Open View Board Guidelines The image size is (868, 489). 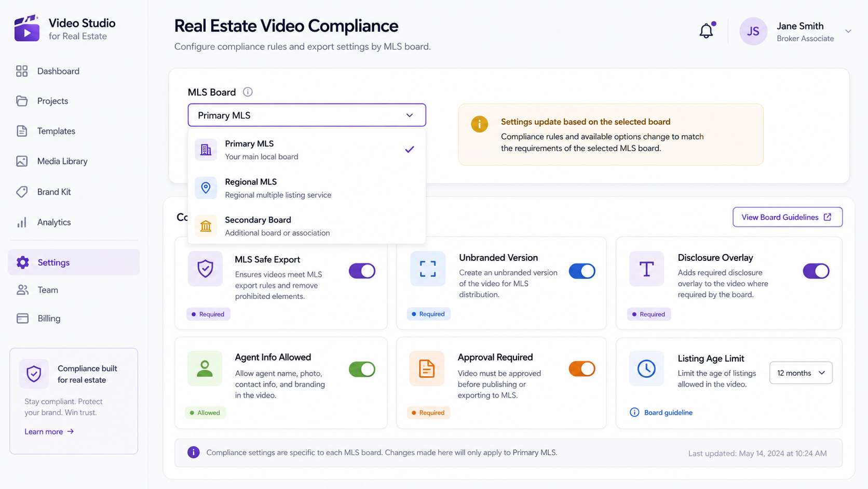pos(787,217)
